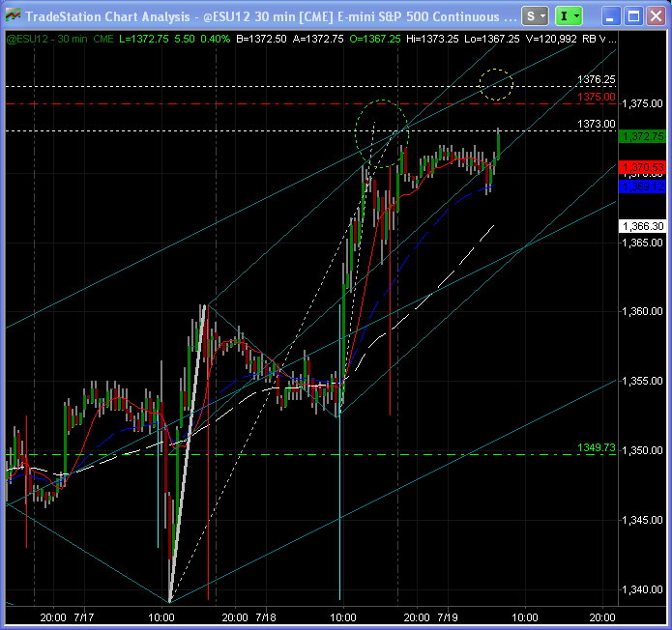Click the 1,375.00 price axis label
The height and width of the screenshot is (630, 672).
(642, 103)
